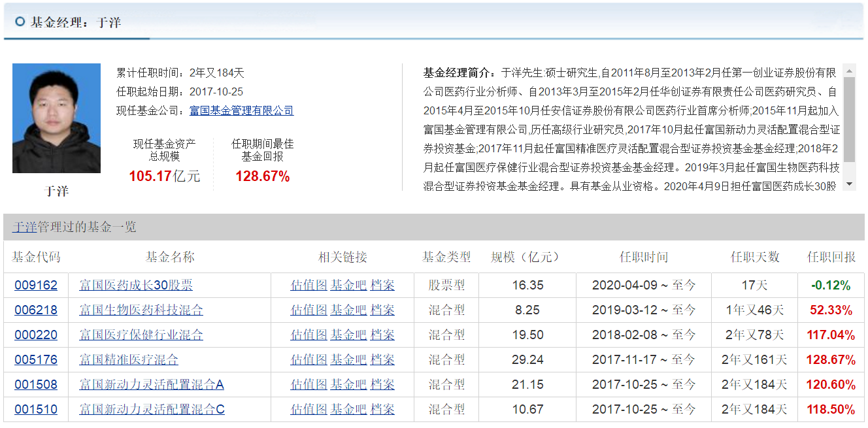Open 富国生物医药科技混合 fund page
The height and width of the screenshot is (428, 868).
[x=141, y=310]
